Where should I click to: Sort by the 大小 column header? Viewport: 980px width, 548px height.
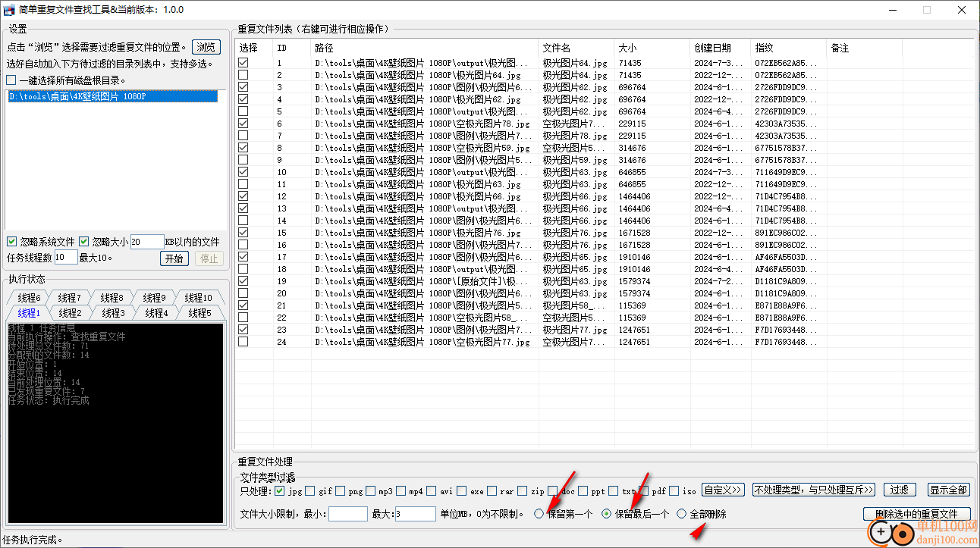click(652, 48)
